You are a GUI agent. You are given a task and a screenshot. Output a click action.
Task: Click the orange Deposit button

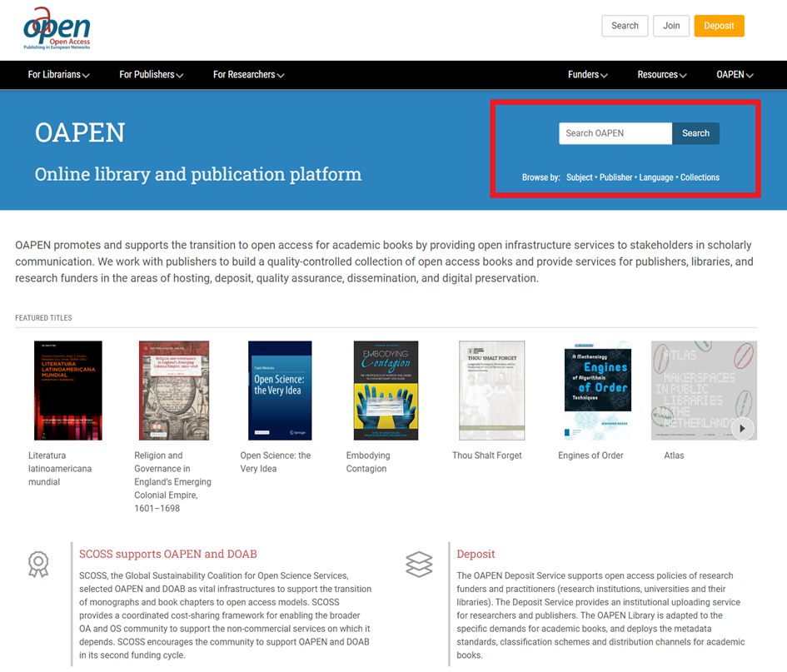719,26
